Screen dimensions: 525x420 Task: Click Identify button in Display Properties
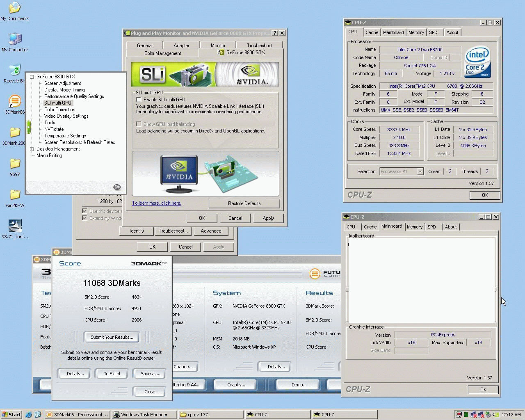tap(137, 231)
